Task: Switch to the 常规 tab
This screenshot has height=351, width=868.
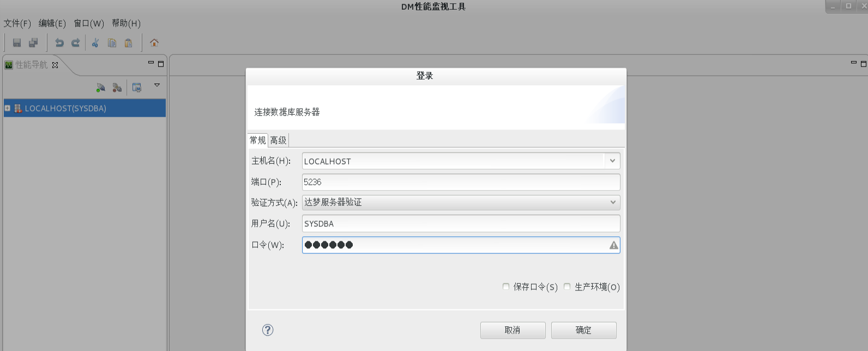Action: point(258,140)
